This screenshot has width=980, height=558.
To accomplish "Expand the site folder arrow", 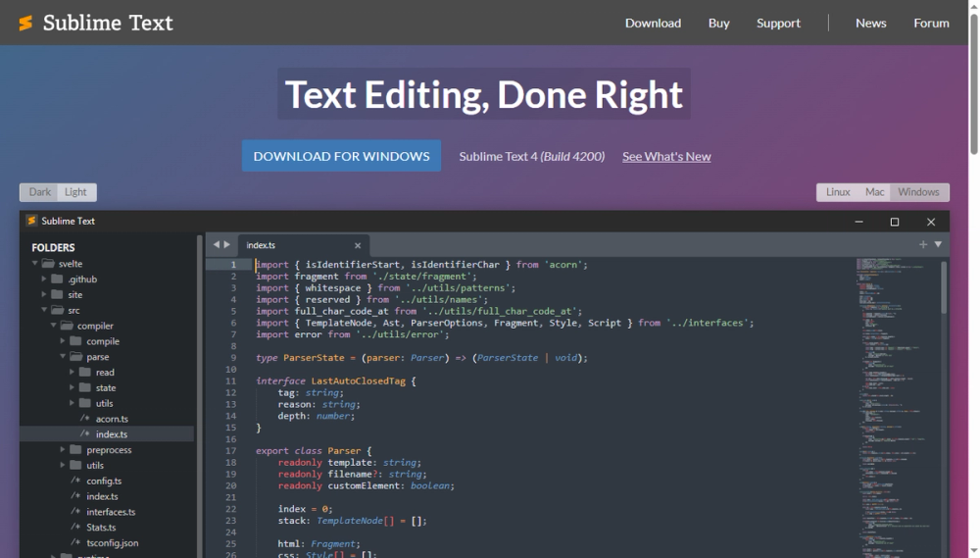I will [x=44, y=294].
